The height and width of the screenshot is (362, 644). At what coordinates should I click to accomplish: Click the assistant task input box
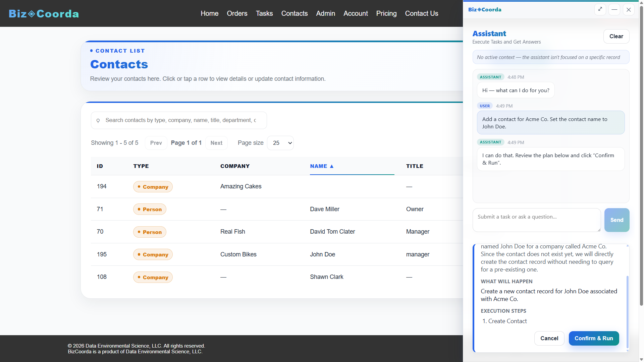pyautogui.click(x=537, y=220)
